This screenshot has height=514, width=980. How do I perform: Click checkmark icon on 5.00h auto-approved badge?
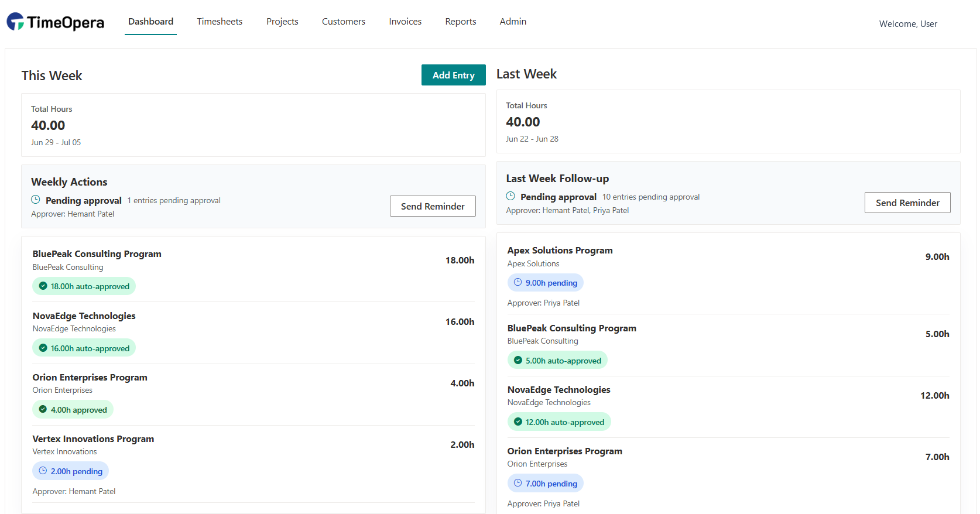[x=518, y=360]
